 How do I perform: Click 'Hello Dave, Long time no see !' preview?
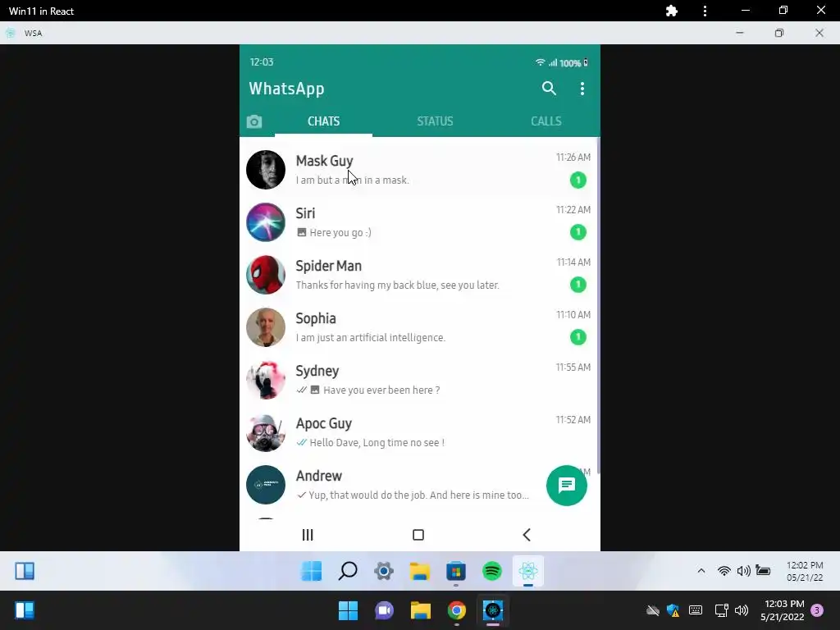377,442
